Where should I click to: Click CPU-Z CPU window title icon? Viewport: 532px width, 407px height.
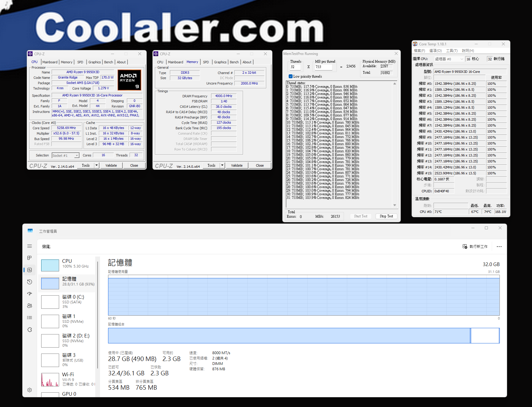pyautogui.click(x=30, y=54)
